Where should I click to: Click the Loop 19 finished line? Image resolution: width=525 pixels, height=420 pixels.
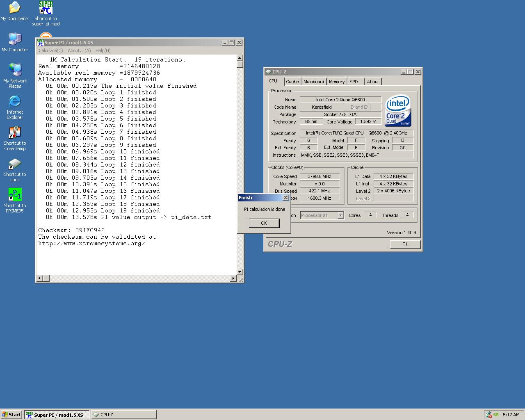(x=103, y=211)
